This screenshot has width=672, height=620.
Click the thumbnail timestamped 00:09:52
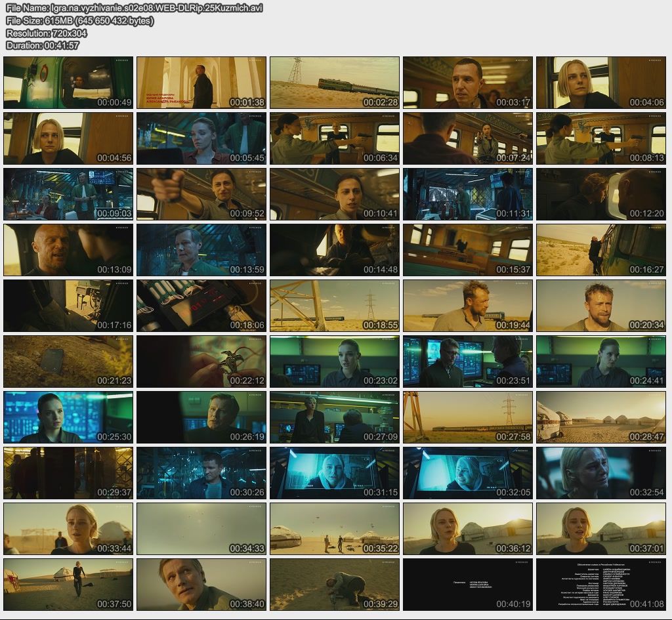tap(201, 194)
